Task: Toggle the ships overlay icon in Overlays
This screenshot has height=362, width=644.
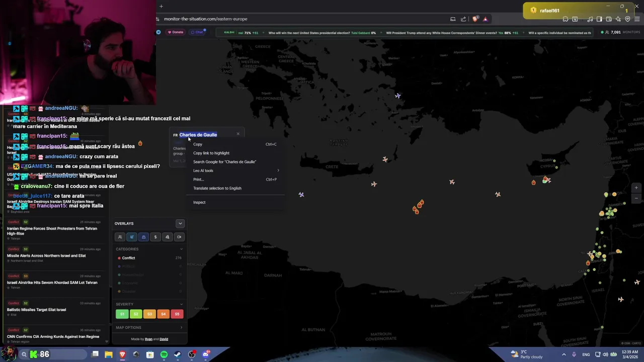Action: point(143,237)
